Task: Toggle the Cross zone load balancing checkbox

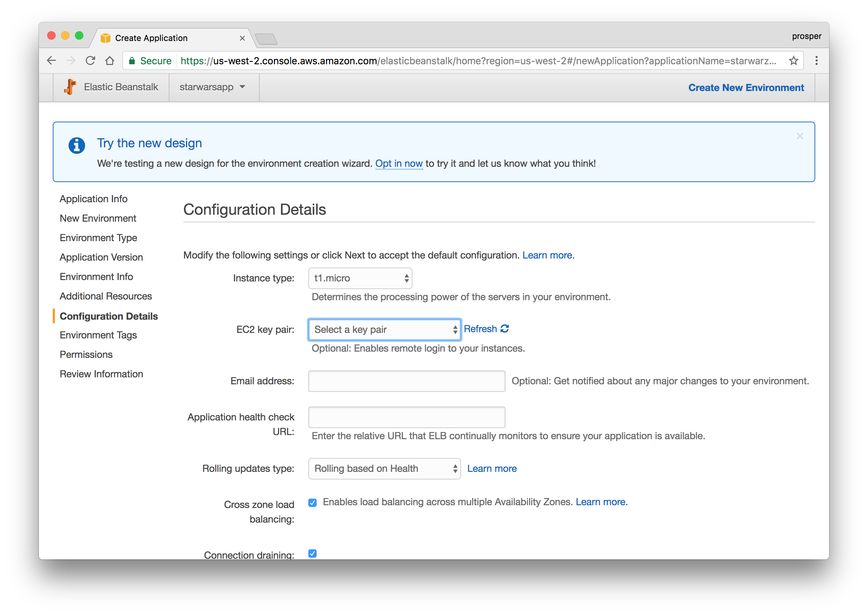Action: coord(312,502)
